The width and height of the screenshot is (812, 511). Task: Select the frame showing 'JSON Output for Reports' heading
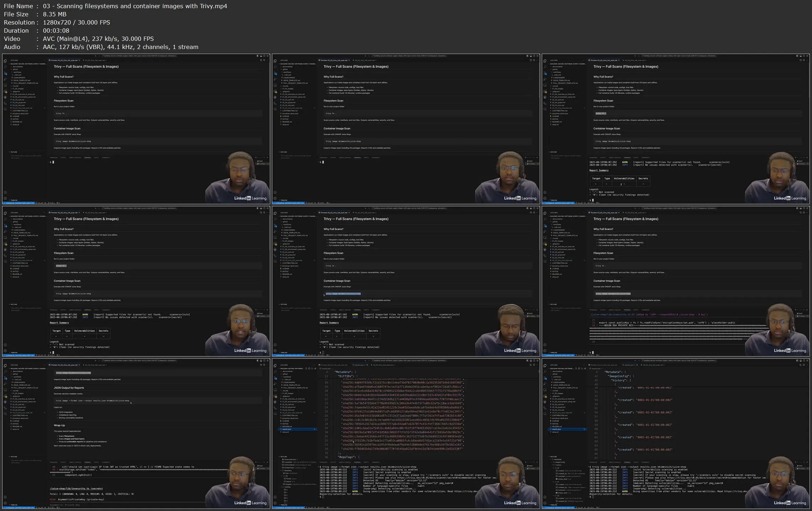pyautogui.click(x=136, y=433)
